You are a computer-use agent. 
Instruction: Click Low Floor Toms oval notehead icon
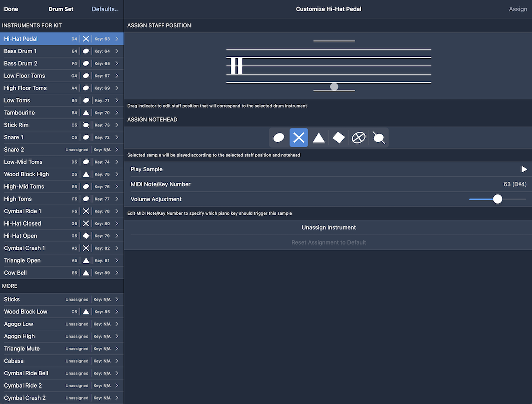pyautogui.click(x=86, y=76)
